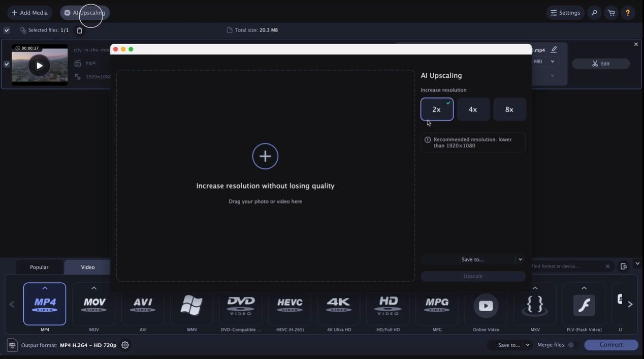Open the Settings menu

tap(565, 12)
